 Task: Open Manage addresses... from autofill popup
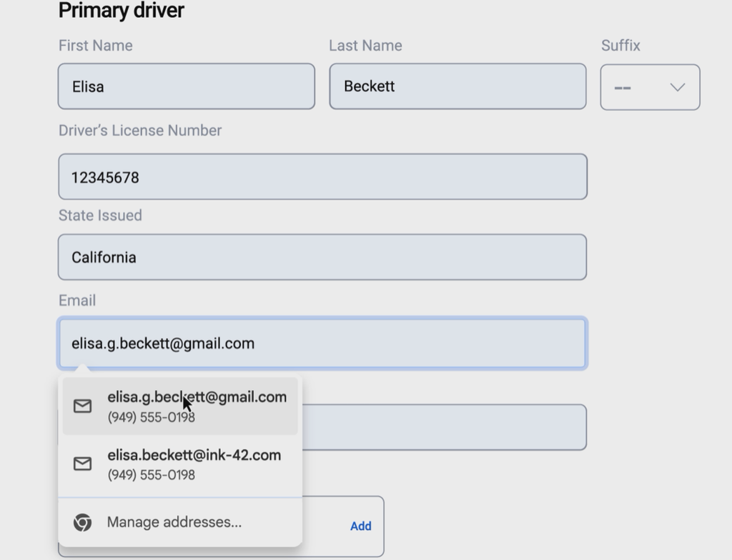coord(174,522)
